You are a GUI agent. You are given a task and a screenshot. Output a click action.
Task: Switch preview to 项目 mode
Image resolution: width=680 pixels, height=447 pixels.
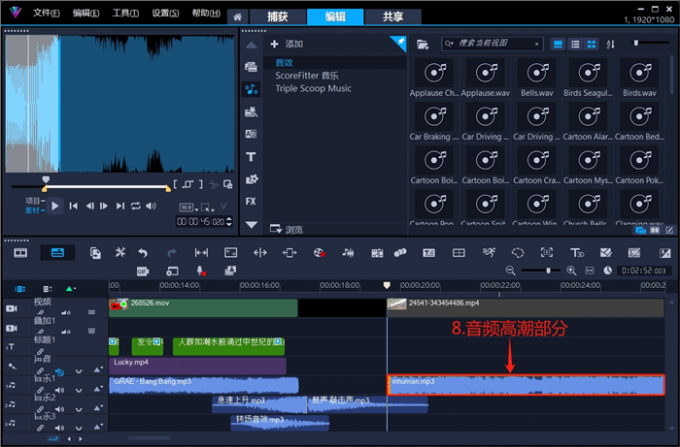(35, 201)
